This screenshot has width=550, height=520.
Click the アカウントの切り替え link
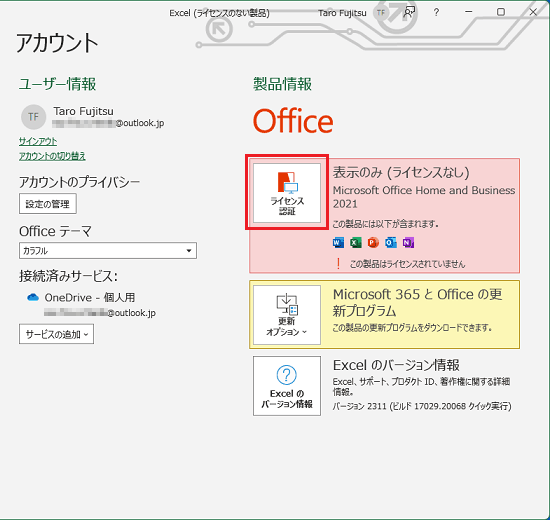(52, 156)
